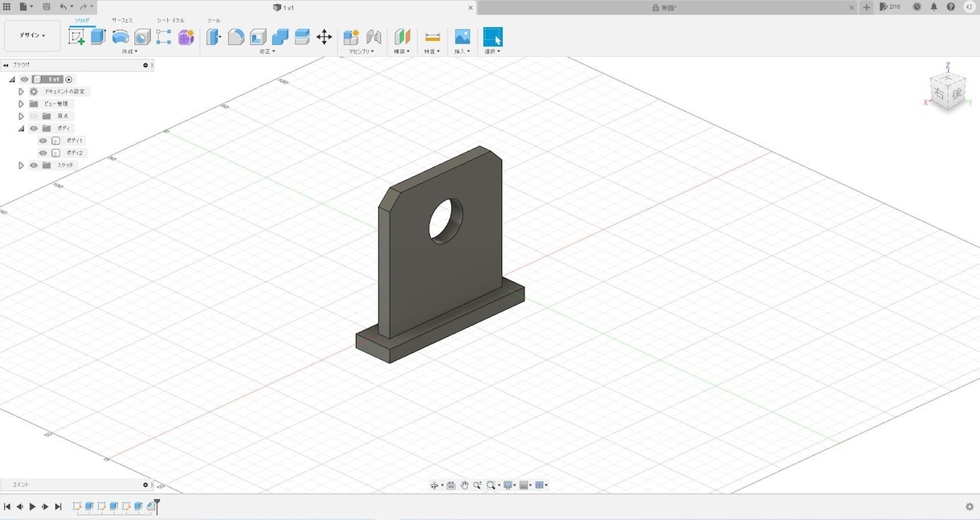Redo the last undone action

click(83, 6)
